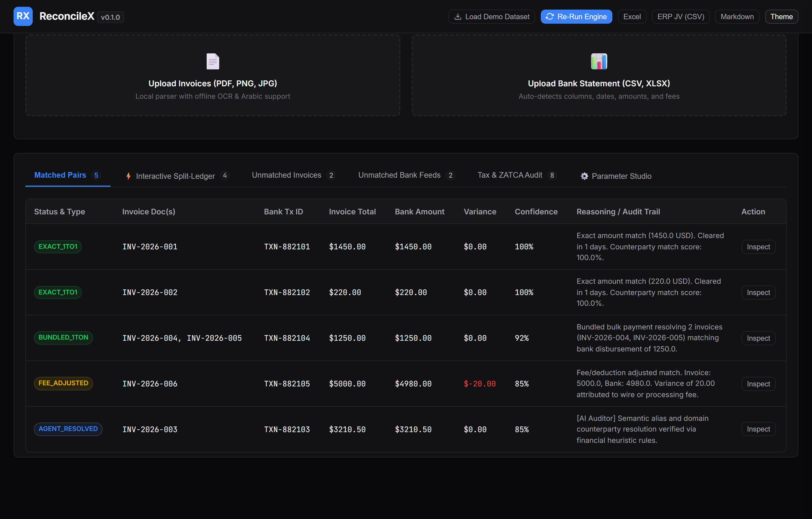The height and width of the screenshot is (519, 812).
Task: Click the refresh icon in Re-Run Engine
Action: (x=550, y=17)
